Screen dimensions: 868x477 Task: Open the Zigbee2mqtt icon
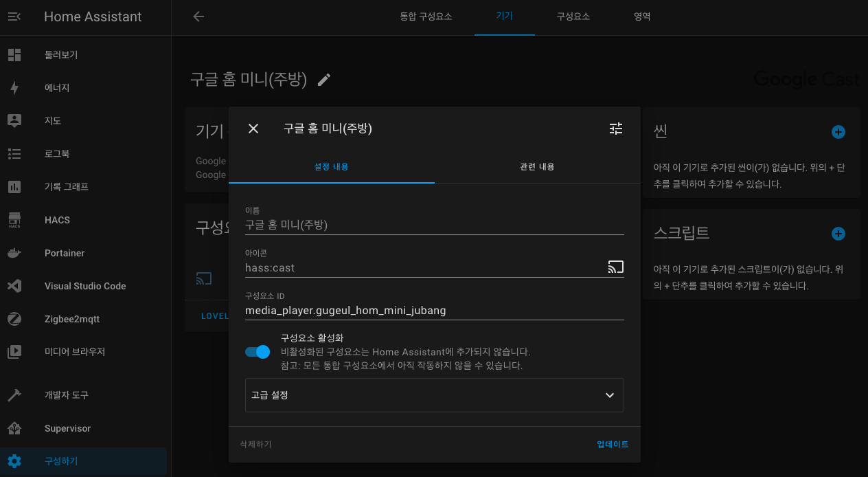click(14, 319)
